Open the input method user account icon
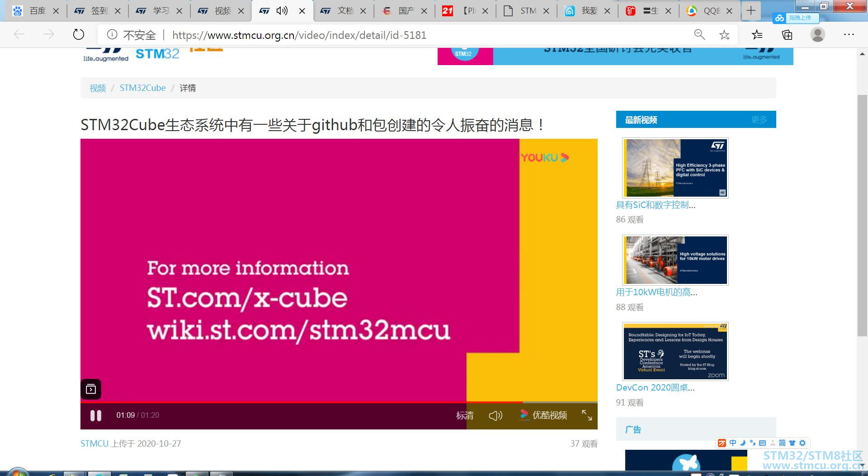This screenshot has height=476, width=868. coord(773,443)
